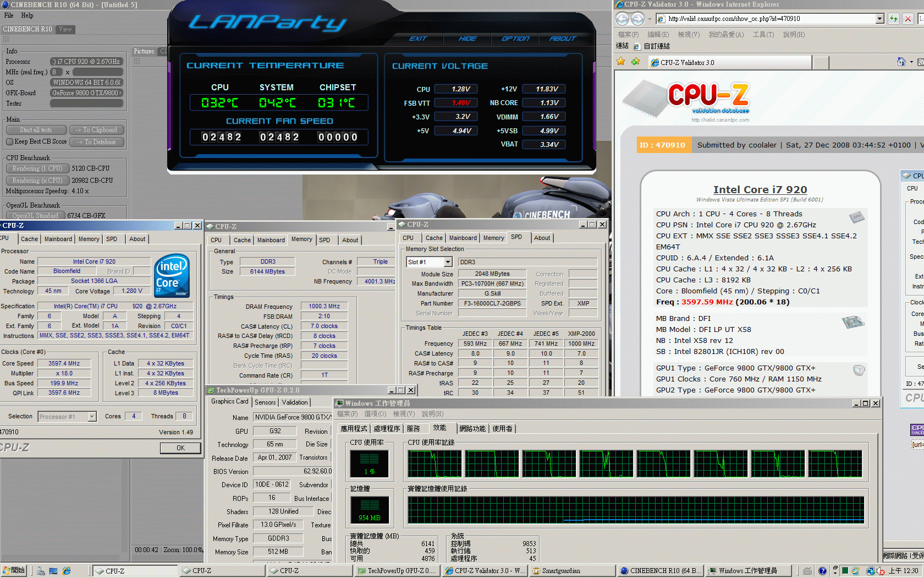Switch to CINEBENCH R10 taskbar button

click(660, 571)
